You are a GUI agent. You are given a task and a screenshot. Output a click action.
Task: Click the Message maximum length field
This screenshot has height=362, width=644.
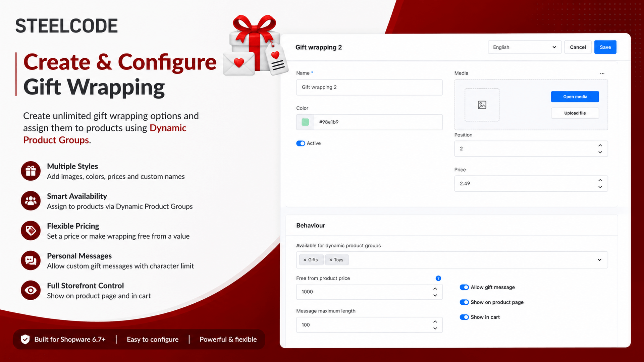[x=369, y=325]
